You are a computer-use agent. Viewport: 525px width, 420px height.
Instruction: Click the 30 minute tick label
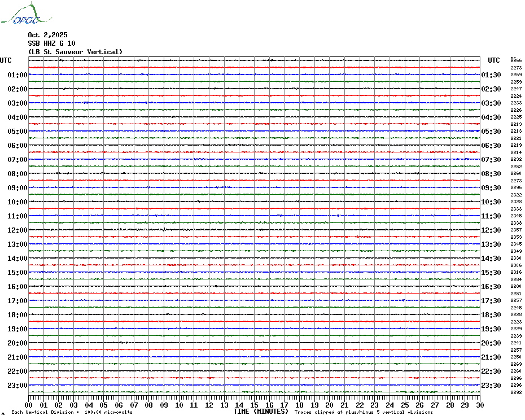480,405
